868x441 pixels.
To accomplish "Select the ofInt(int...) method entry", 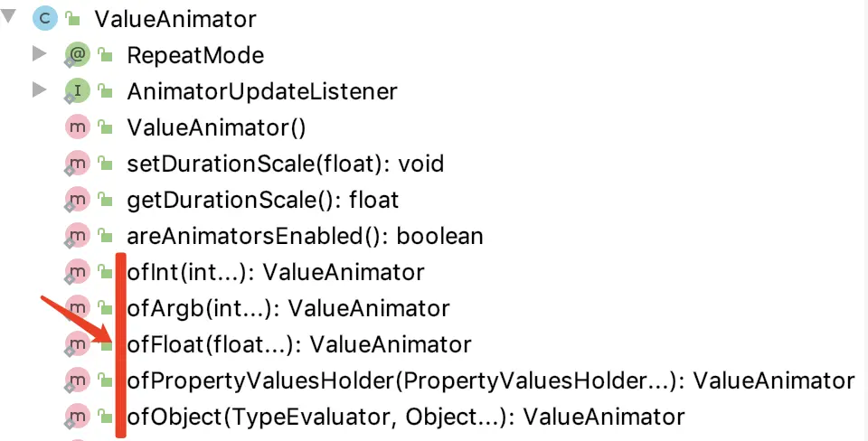I will (276, 272).
